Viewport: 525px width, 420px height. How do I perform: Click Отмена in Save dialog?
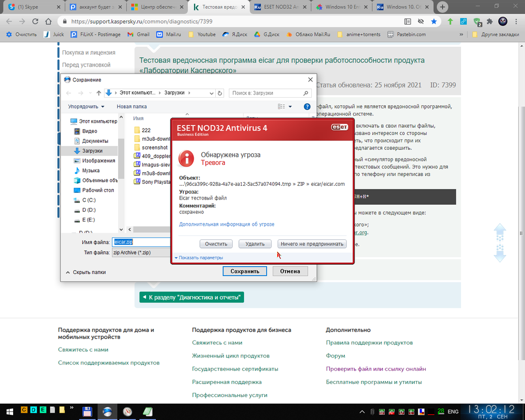(290, 271)
